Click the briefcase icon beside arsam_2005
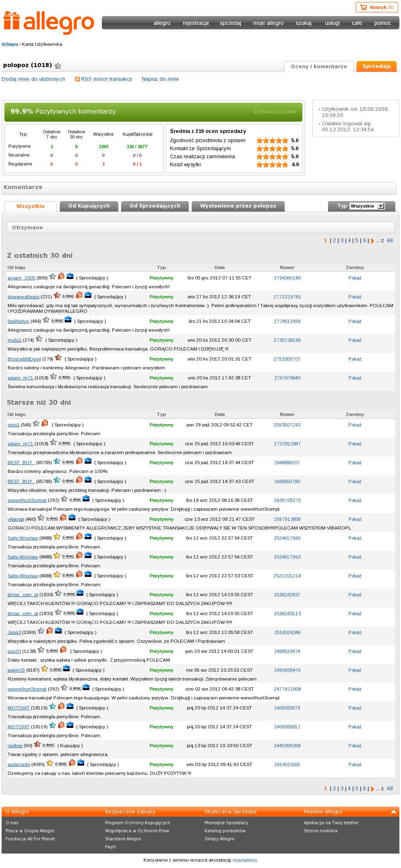The image size is (401, 868). (70, 276)
